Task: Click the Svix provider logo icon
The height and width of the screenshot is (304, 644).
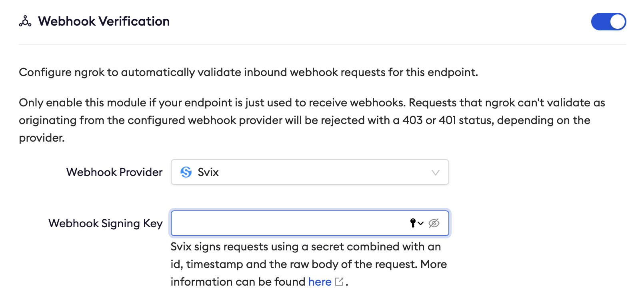Action: [186, 172]
